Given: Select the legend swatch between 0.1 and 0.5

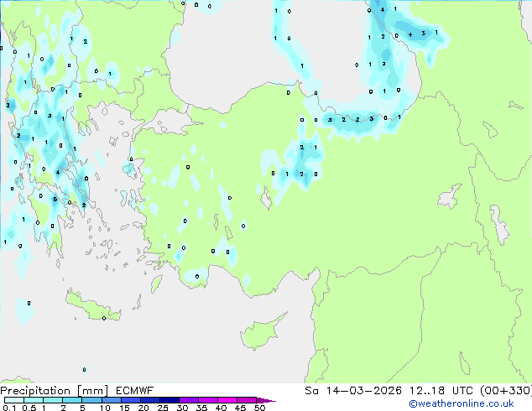Looking at the screenshot, I should [x=14, y=400].
